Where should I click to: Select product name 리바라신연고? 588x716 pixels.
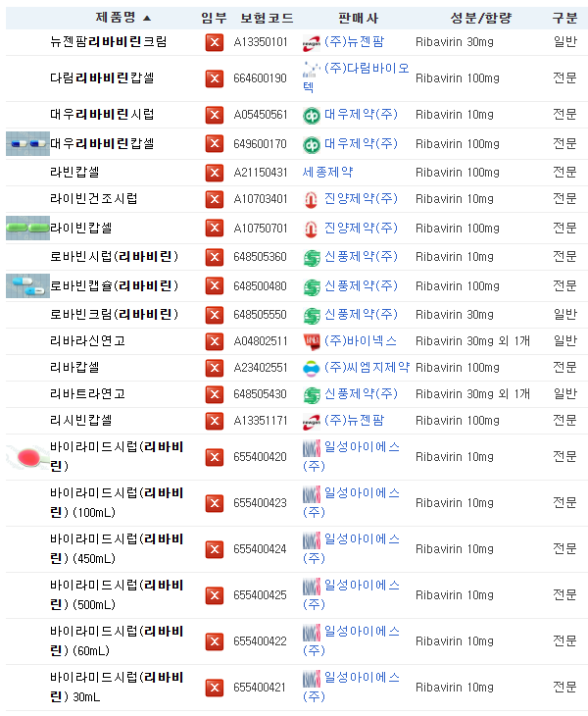87,340
